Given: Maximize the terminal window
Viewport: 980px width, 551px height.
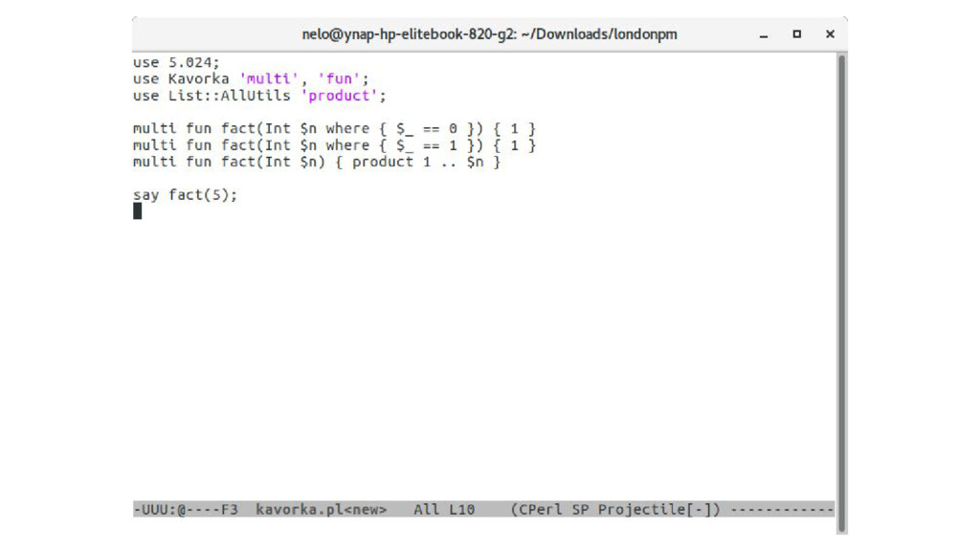Looking at the screenshot, I should [x=797, y=34].
